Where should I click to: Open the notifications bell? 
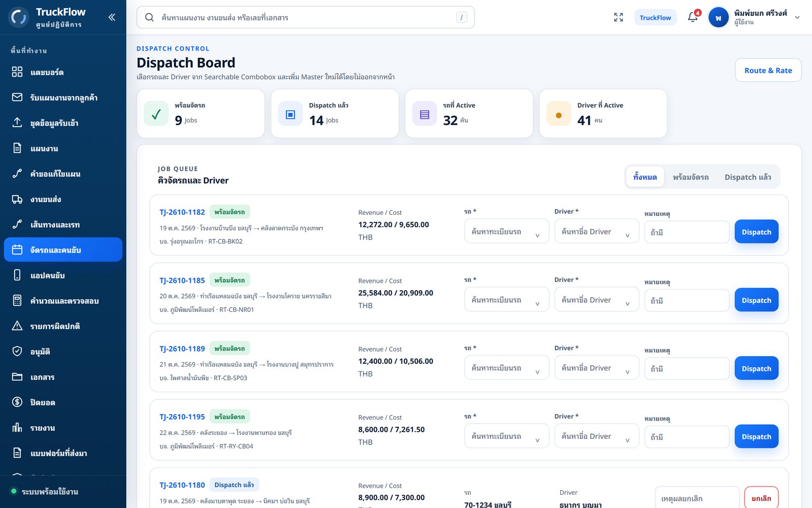coord(693,17)
